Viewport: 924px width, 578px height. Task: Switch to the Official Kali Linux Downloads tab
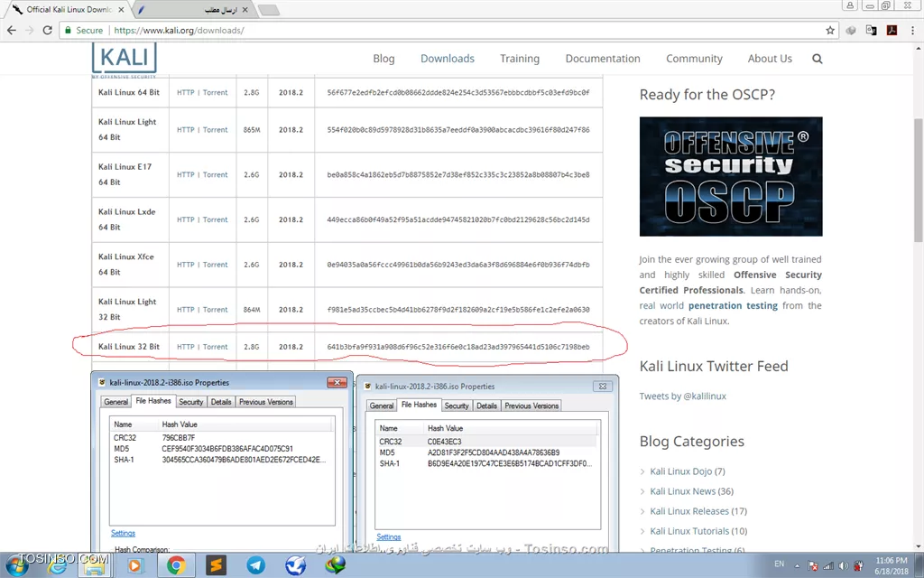[69, 9]
